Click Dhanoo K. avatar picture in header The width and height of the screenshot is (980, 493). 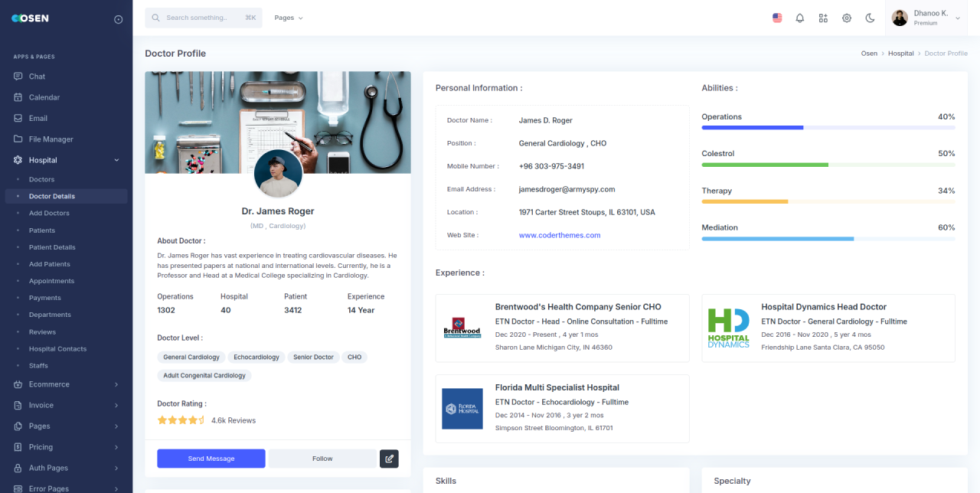click(900, 18)
